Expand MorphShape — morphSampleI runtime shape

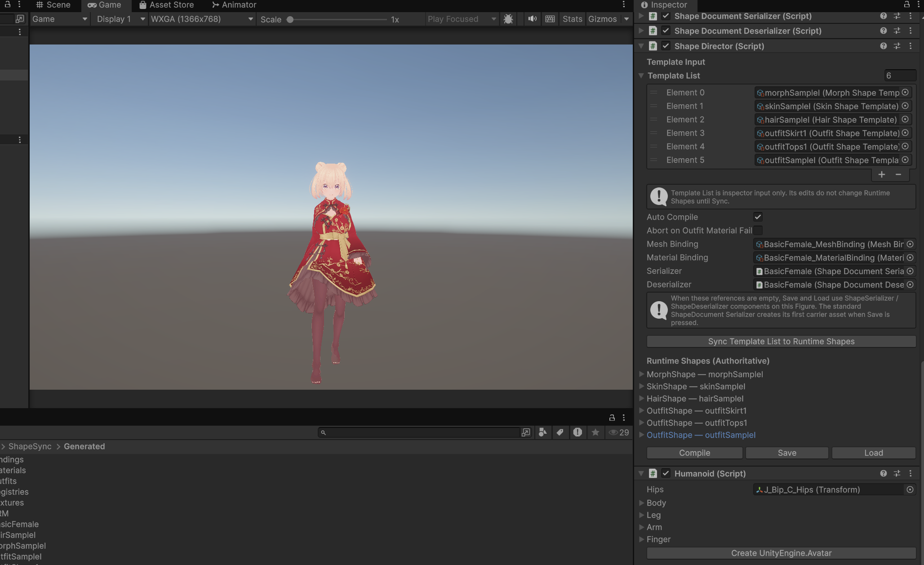pos(642,374)
